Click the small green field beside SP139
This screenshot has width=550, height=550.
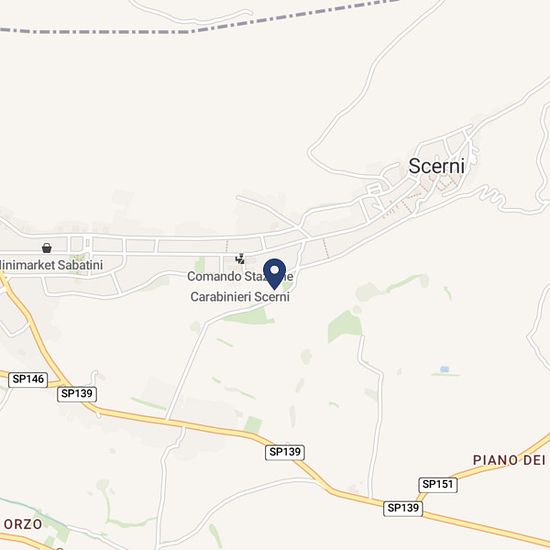tap(253, 424)
